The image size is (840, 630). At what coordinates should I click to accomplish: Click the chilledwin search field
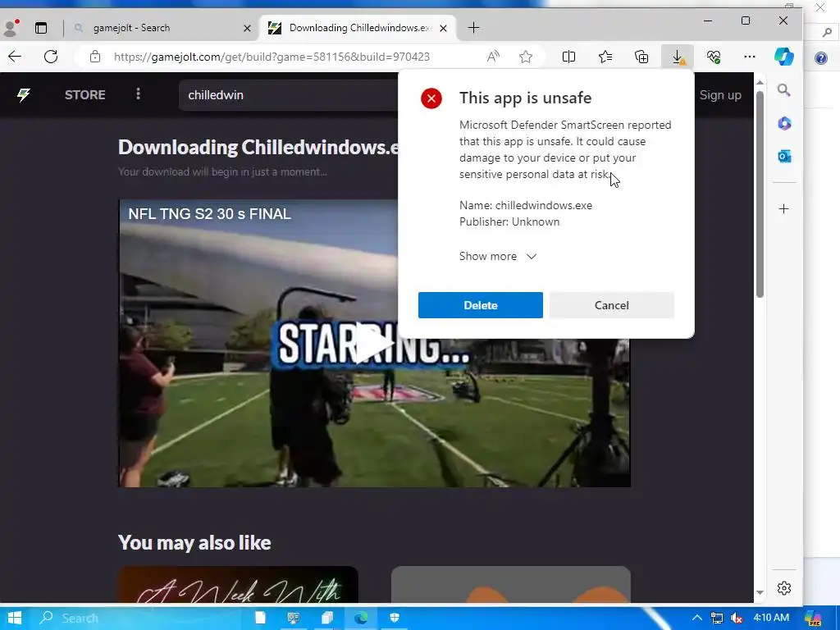pos(290,95)
